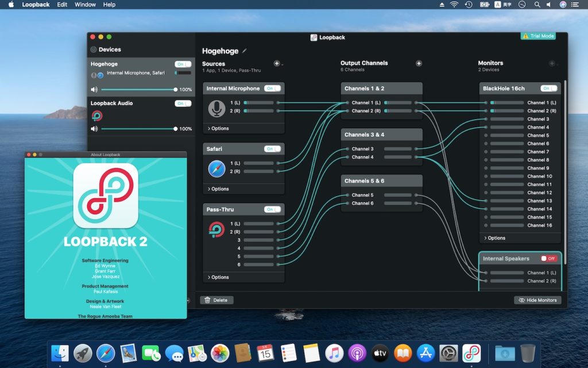The height and width of the screenshot is (368, 588).
Task: Open App Store from the Dock
Action: 425,353
